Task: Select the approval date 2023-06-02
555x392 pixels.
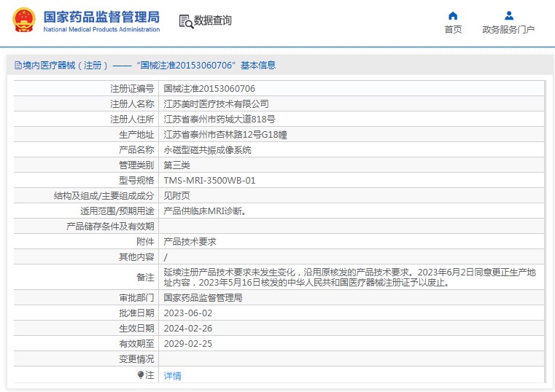Action: [188, 313]
